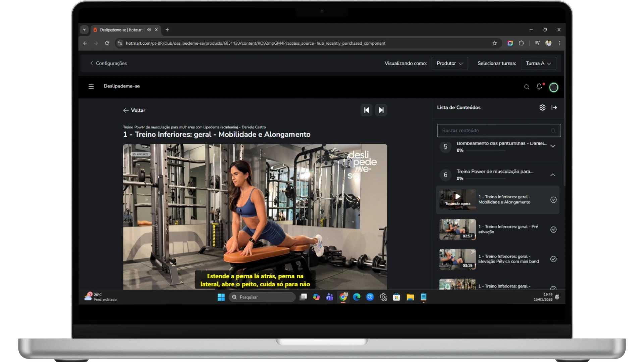Skip to the previous lesson video
This screenshot has width=644, height=362.
[x=366, y=110]
